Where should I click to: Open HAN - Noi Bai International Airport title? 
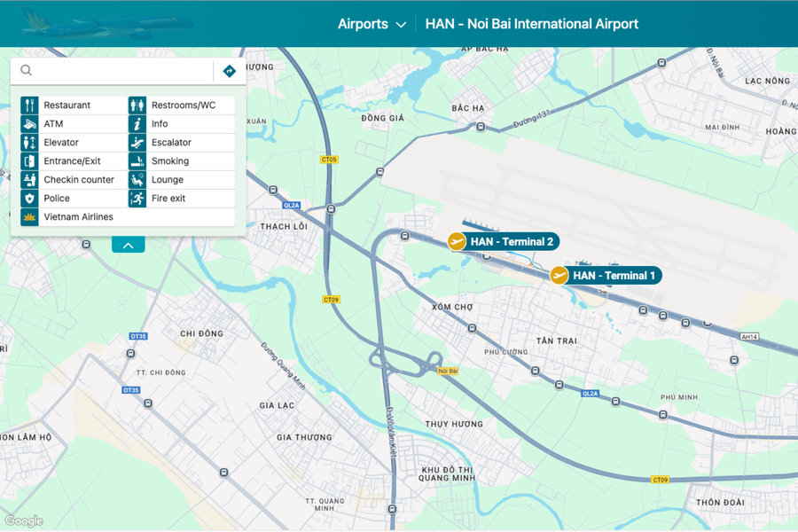click(532, 24)
